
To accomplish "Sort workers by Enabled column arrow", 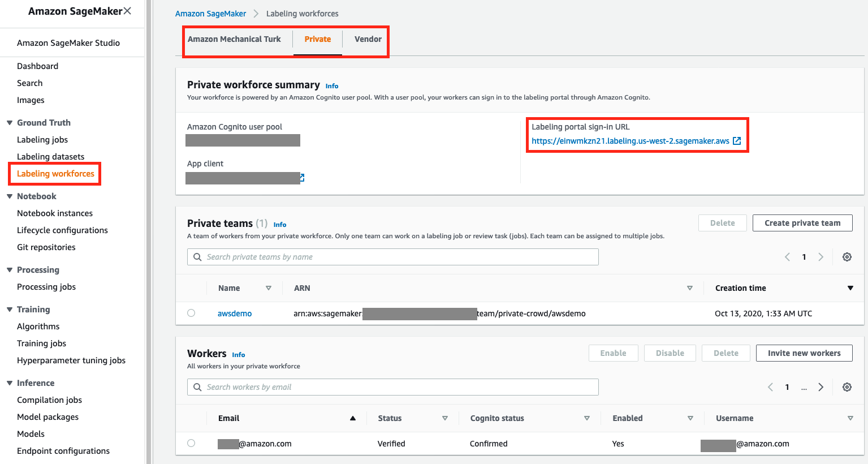I will pyautogui.click(x=690, y=418).
